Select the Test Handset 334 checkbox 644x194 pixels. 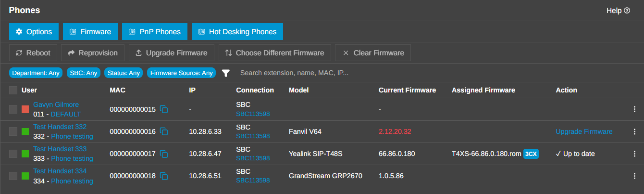(x=13, y=176)
